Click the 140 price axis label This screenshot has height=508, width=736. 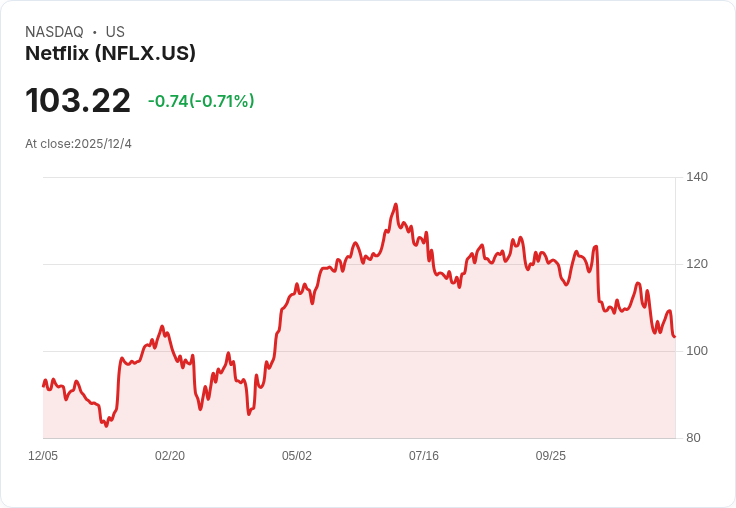coord(697,177)
